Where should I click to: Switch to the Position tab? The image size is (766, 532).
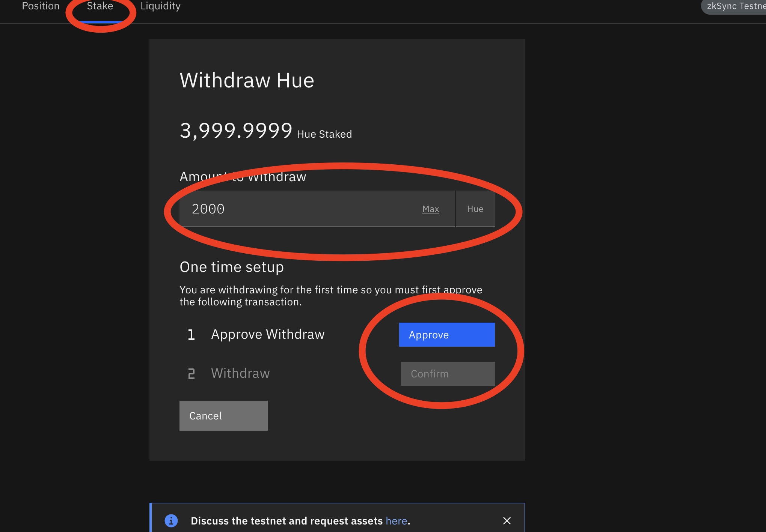(41, 6)
